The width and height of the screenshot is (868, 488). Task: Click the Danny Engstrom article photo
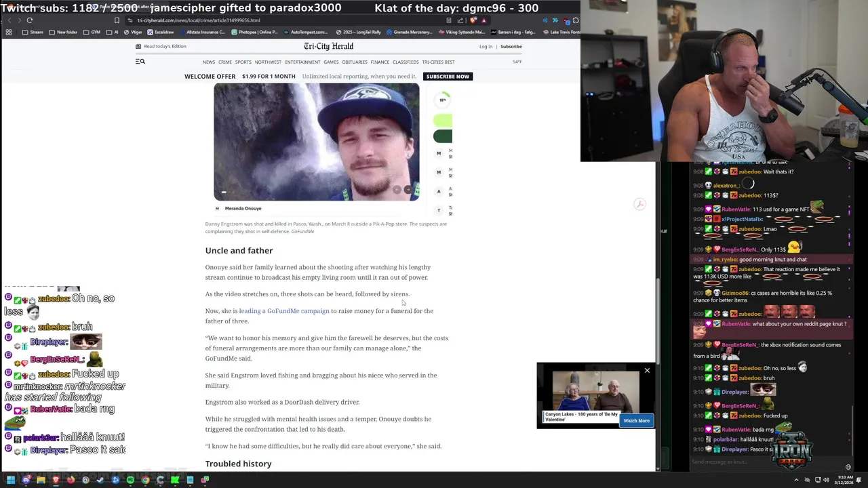point(317,142)
